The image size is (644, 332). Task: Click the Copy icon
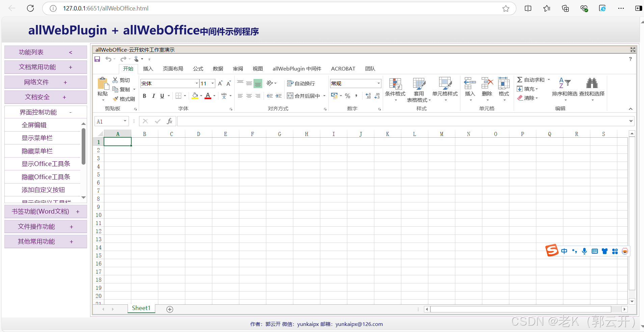(x=115, y=89)
